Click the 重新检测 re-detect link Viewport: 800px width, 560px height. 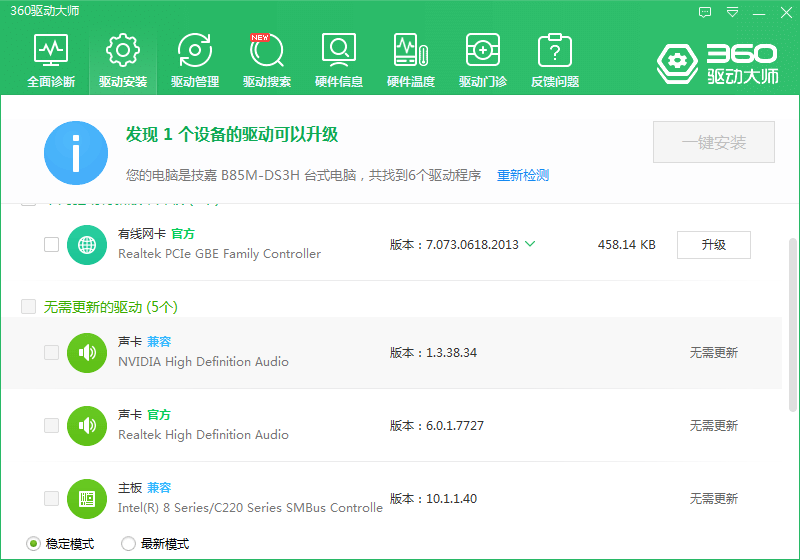523,175
